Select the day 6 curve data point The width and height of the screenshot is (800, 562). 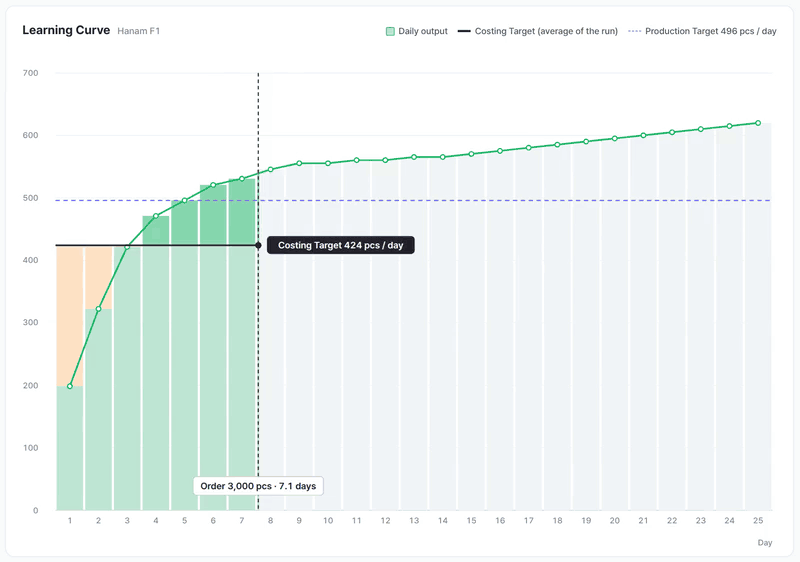pyautogui.click(x=213, y=185)
